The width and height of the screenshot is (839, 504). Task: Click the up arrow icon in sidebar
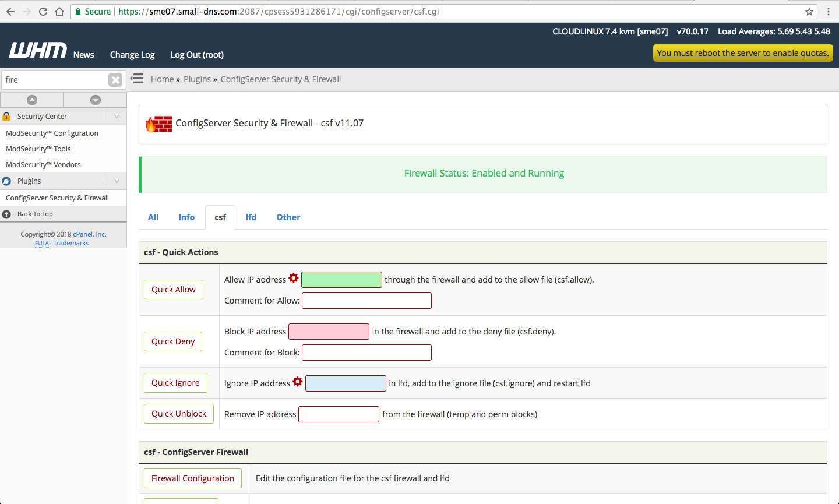pyautogui.click(x=32, y=100)
